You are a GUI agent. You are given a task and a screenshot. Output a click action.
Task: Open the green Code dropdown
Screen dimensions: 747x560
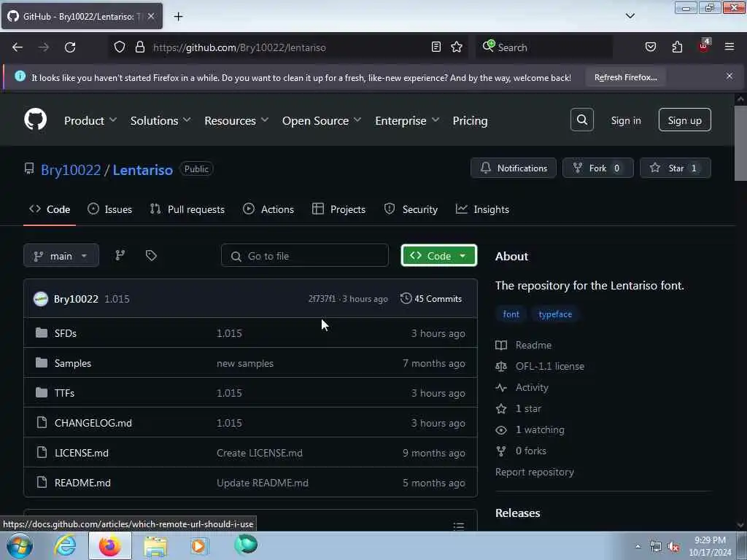[x=438, y=256]
